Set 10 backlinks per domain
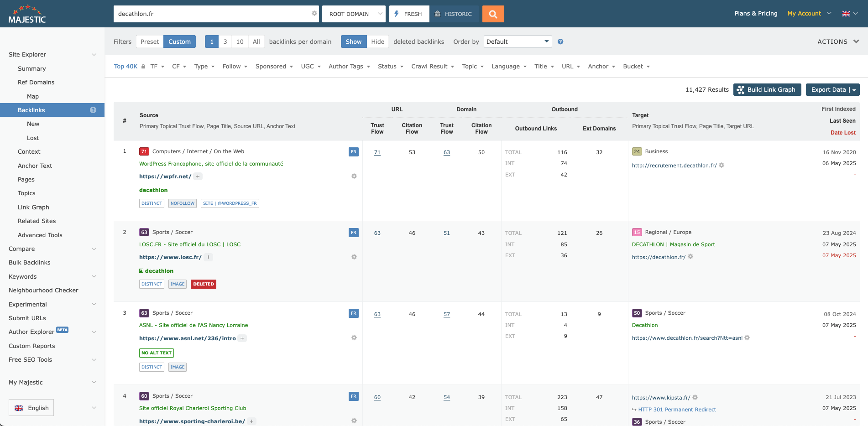This screenshot has height=426, width=868. 240,42
